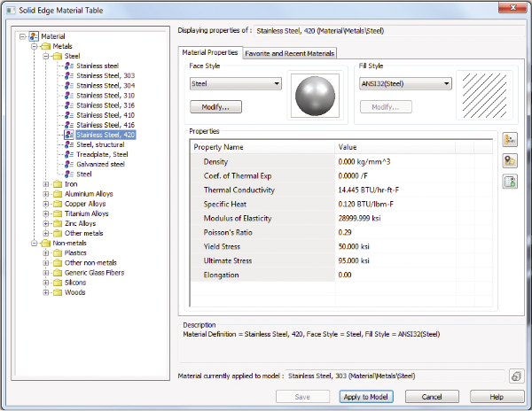Click Apply to Model button
532x411 pixels.
[366, 397]
